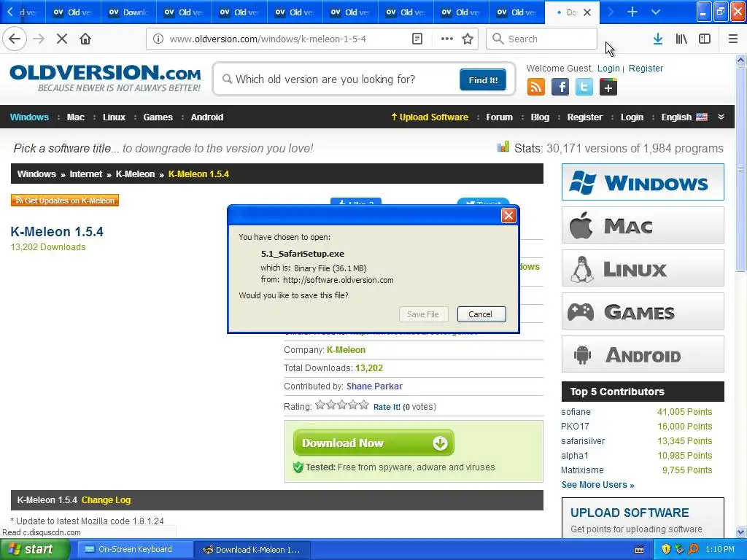Open the Linux platform sidebar banner
Viewport: 747px width, 560px height.
(643, 268)
